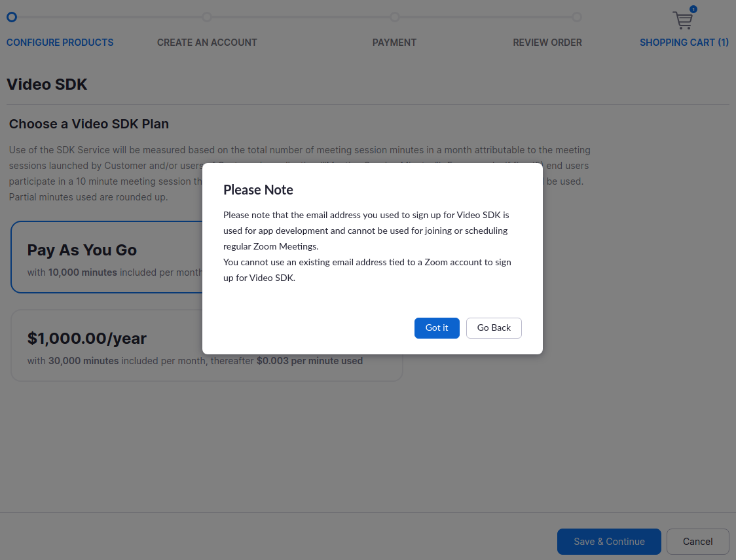Select the Create an Account step
The width and height of the screenshot is (736, 560).
(206, 43)
